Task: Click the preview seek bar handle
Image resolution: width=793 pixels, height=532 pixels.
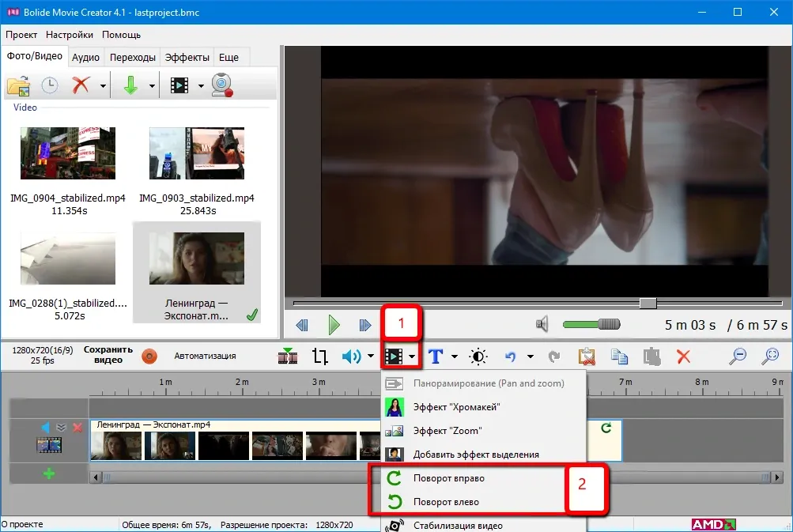Action: coord(648,304)
